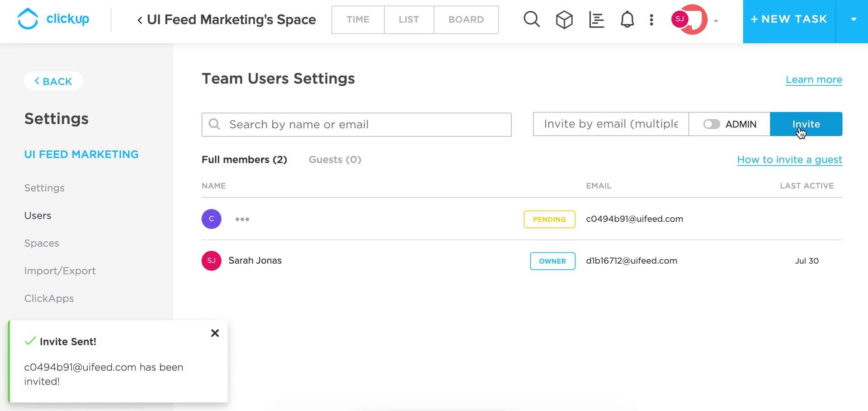
Task: Open How to invite a guest link
Action: pos(789,160)
